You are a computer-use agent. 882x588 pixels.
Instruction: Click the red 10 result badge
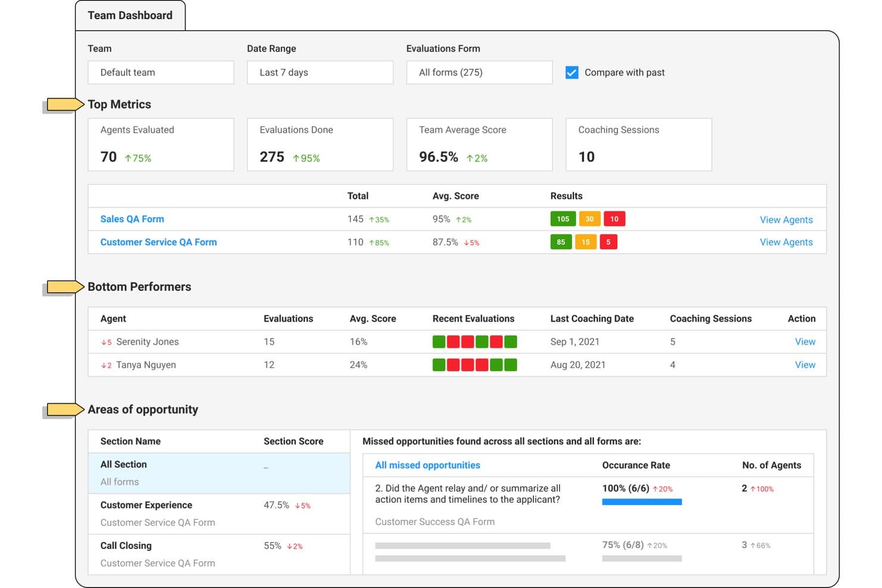[614, 219]
